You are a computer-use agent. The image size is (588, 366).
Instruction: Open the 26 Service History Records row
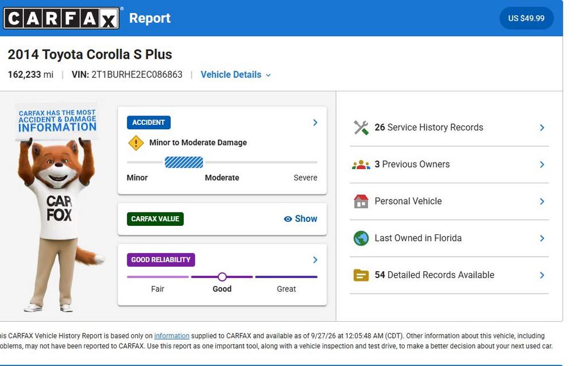click(x=449, y=128)
